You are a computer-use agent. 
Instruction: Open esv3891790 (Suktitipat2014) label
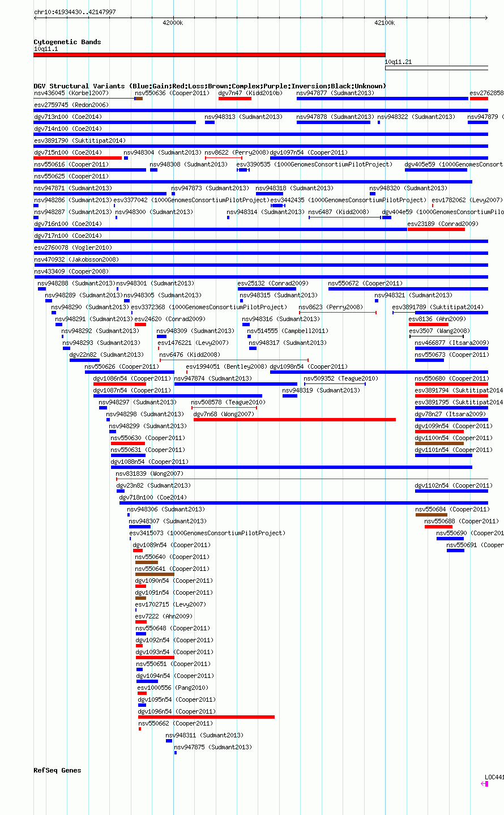coord(80,140)
